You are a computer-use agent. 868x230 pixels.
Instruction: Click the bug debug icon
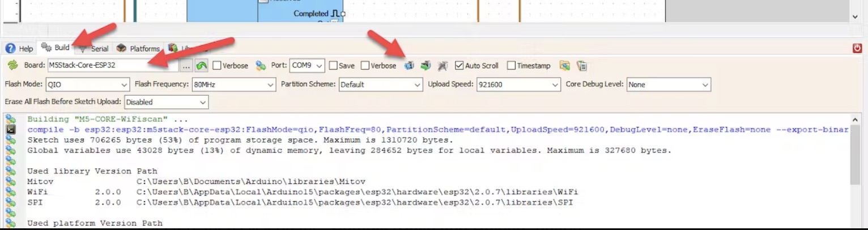coord(442,66)
